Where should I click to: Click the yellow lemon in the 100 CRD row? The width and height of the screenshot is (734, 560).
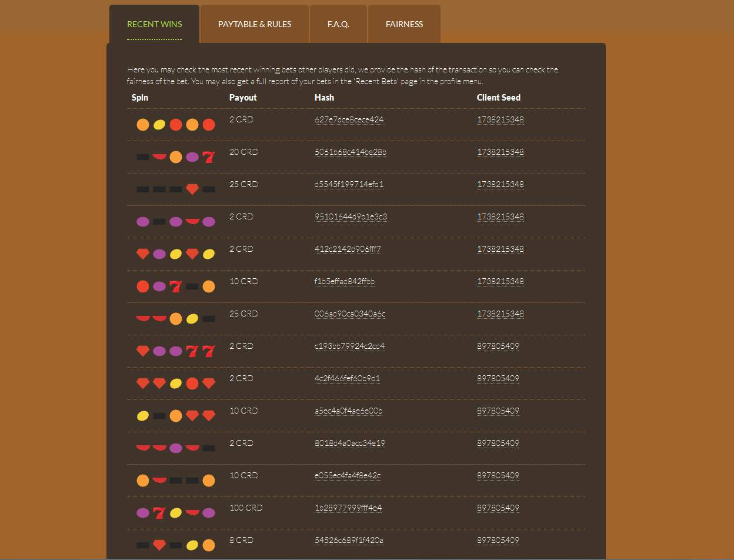point(175,513)
